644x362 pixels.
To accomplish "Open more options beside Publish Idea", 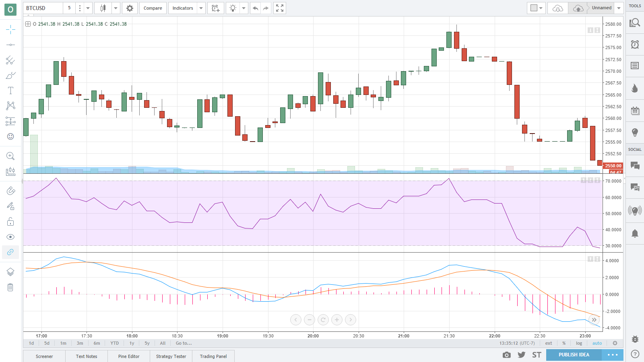I will (x=613, y=355).
